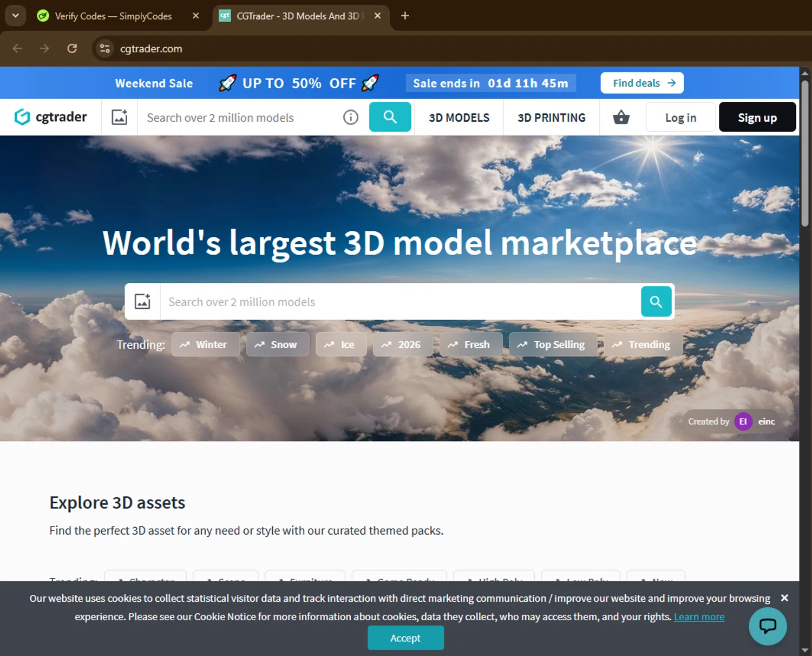The image size is (812, 656).
Task: Open the 3D MODELS menu
Action: click(459, 118)
